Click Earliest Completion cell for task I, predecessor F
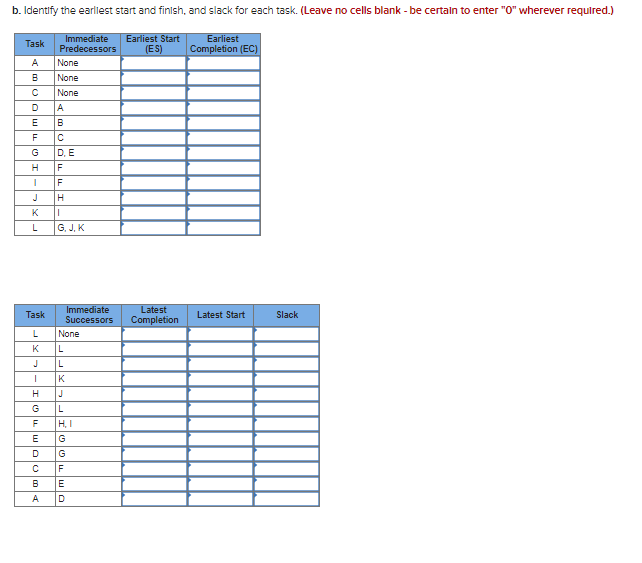642x563 pixels. 224,183
